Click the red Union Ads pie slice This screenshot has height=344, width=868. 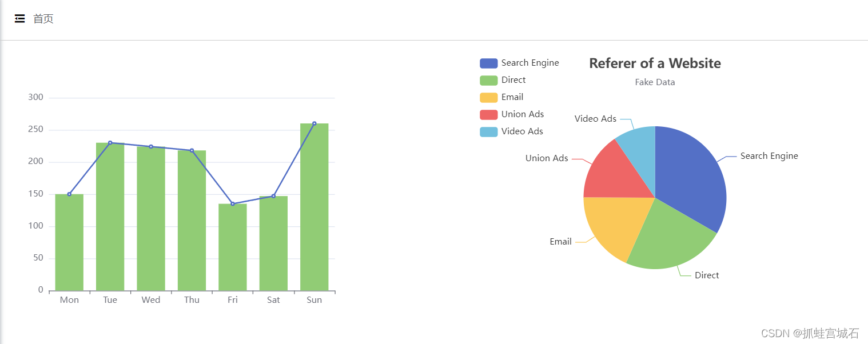615,171
